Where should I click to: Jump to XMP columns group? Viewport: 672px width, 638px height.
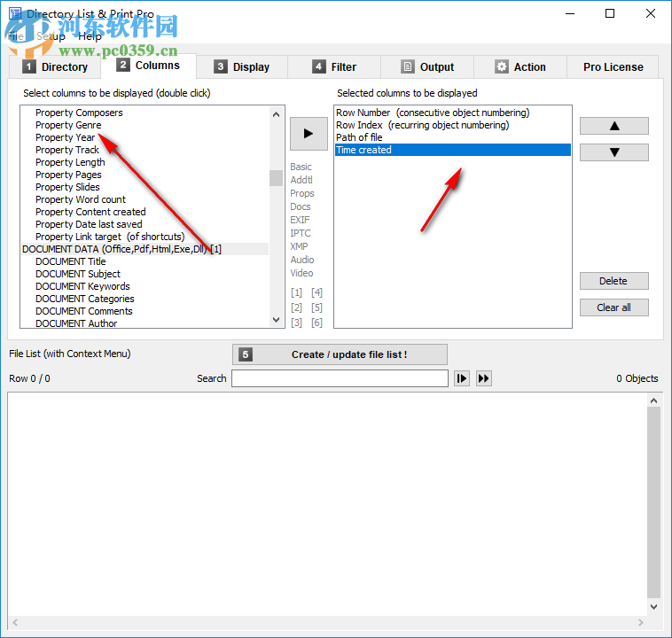[x=299, y=246]
